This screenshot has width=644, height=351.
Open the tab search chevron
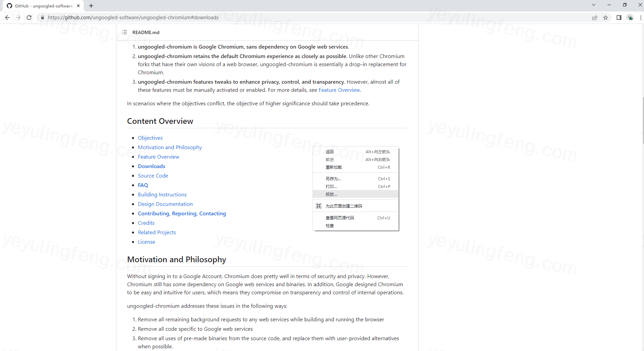click(x=594, y=5)
